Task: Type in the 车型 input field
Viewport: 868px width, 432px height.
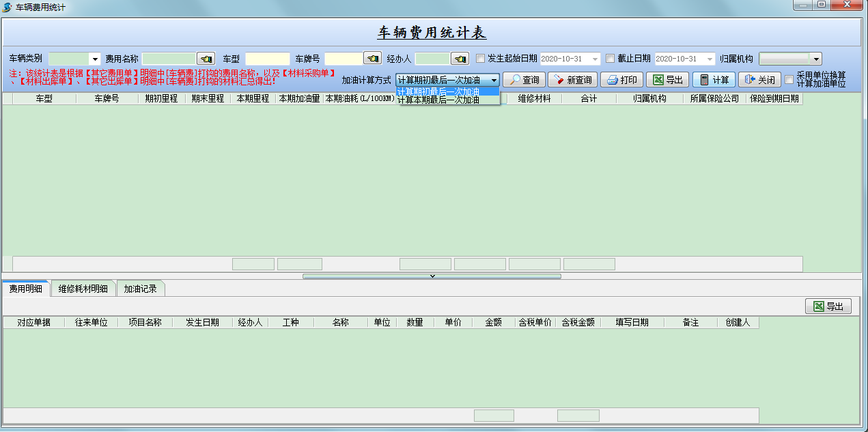Action: (x=267, y=58)
